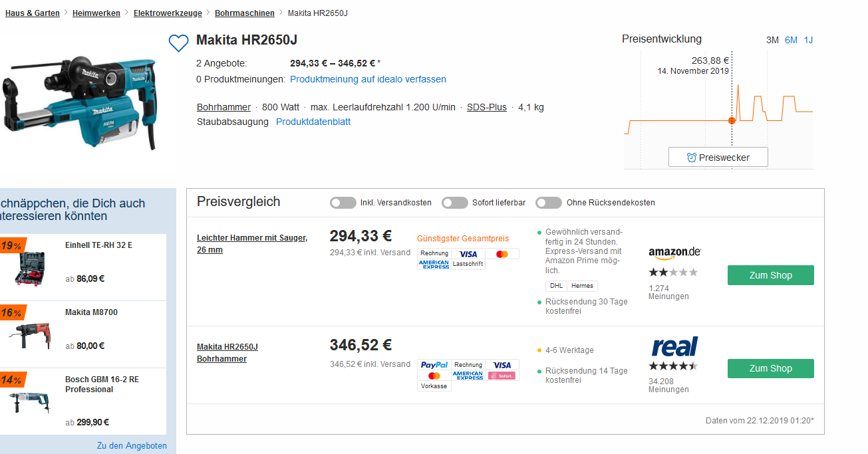This screenshot has height=454, width=868.
Task: Open the Produktdatenblatt link
Action: coord(313,122)
